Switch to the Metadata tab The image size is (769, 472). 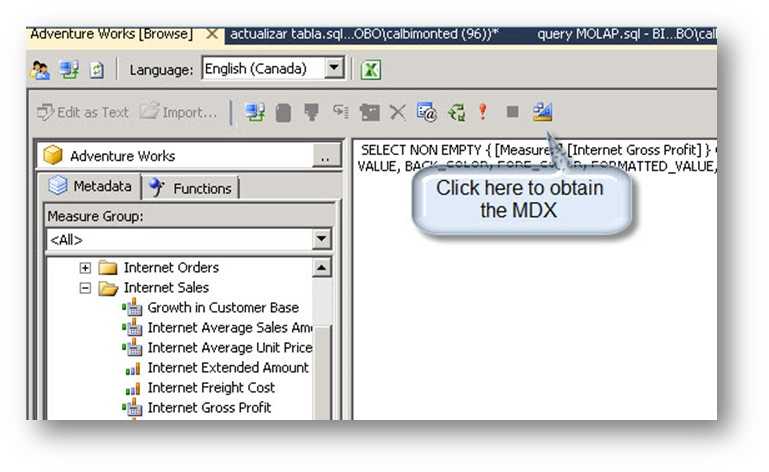pyautogui.click(x=90, y=186)
